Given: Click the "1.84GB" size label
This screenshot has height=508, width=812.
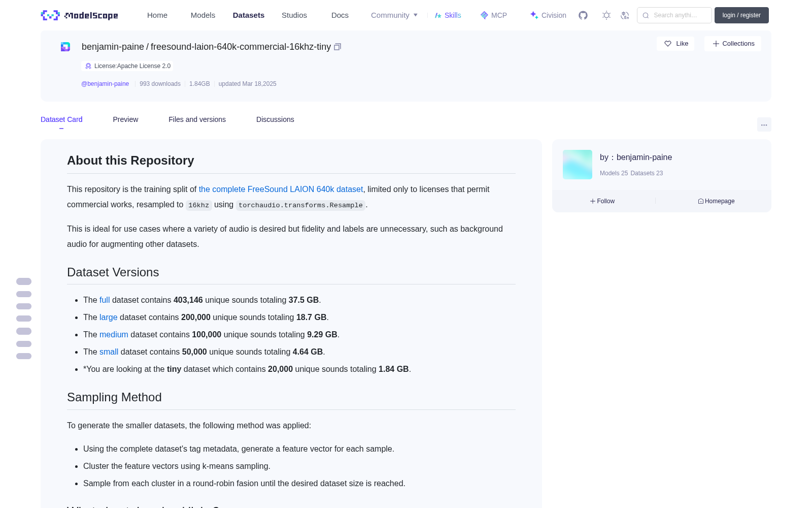Looking at the screenshot, I should pyautogui.click(x=199, y=84).
